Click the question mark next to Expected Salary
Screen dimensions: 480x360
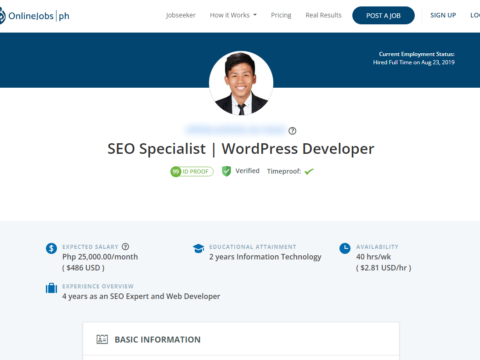[x=125, y=247]
